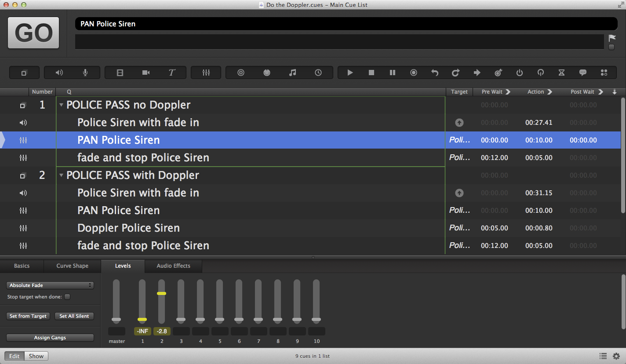The width and height of the screenshot is (626, 364).
Task: Insert a Stop cue with square icon
Action: [371, 73]
